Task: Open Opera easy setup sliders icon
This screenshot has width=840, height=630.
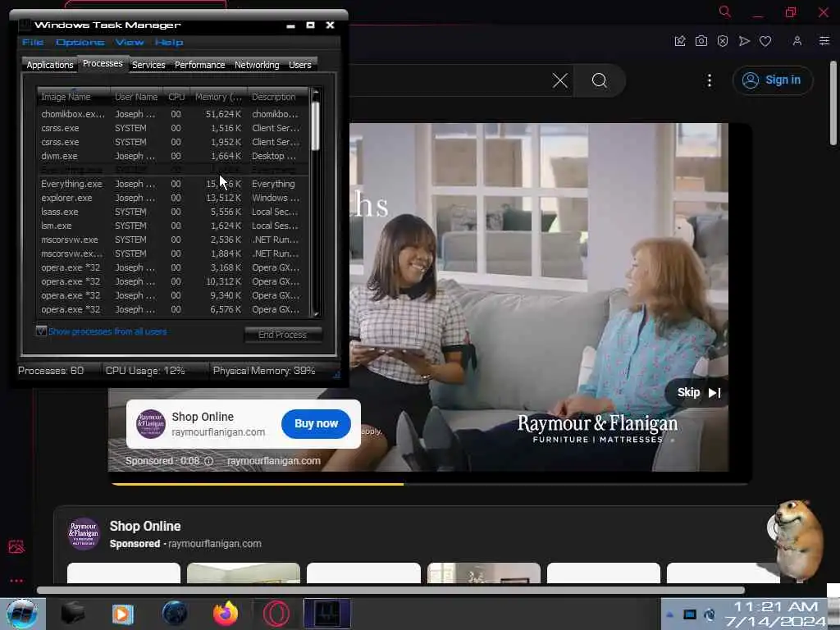Action: pyautogui.click(x=824, y=41)
